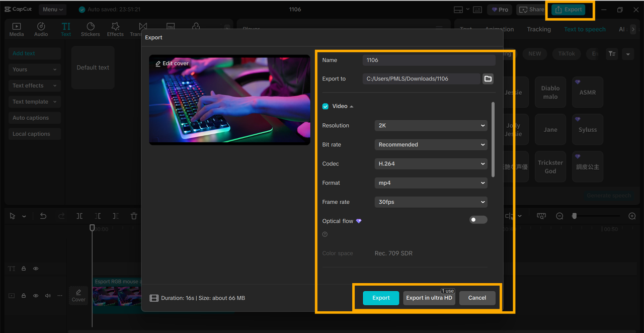The height and width of the screenshot is (333, 644).
Task: Expand the Codec dropdown showing H.264
Action: pyautogui.click(x=431, y=163)
